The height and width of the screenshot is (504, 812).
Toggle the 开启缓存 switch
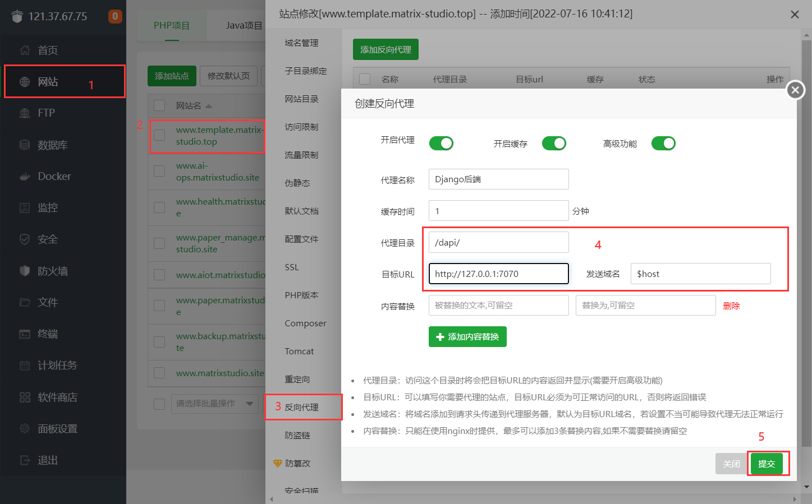(x=554, y=144)
